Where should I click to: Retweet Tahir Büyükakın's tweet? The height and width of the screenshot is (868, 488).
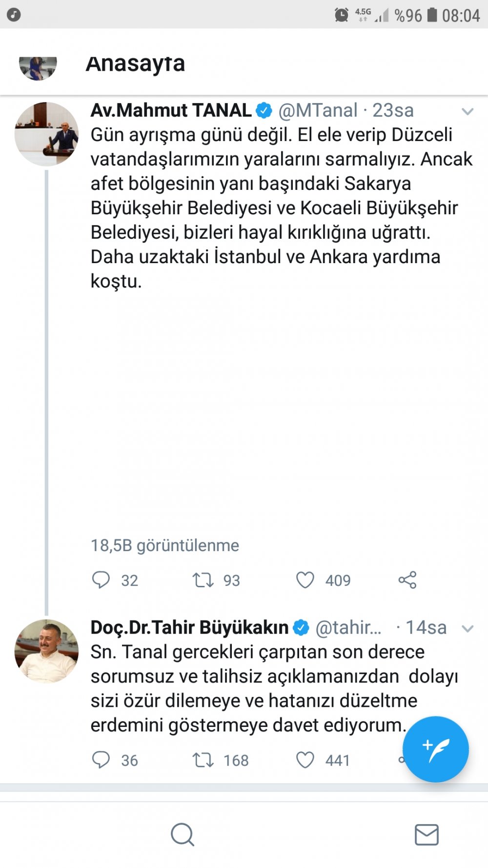pos(203,760)
